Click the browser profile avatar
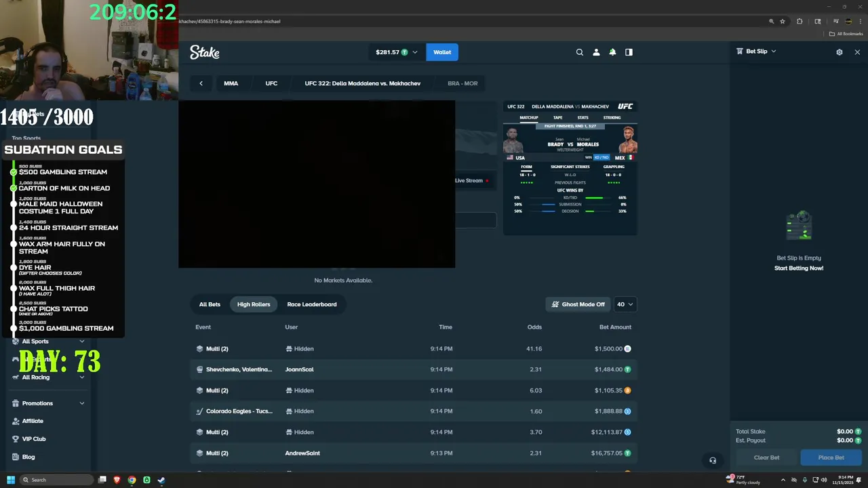 848,21
